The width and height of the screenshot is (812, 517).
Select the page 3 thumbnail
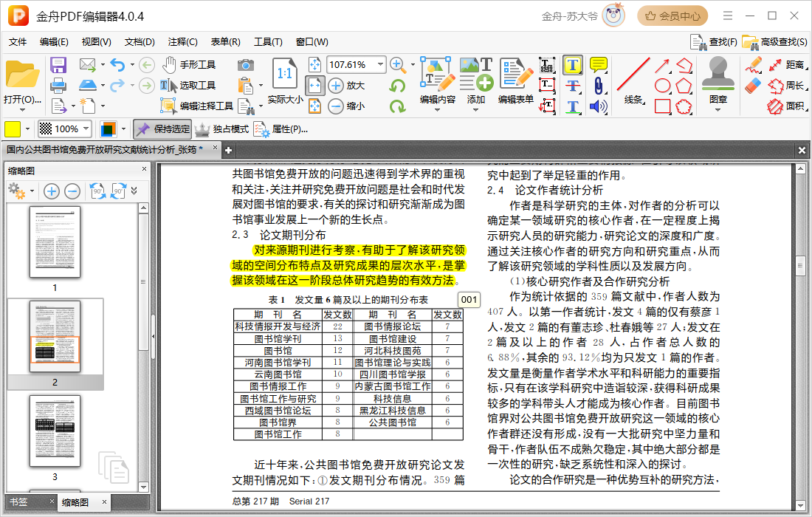(55, 431)
